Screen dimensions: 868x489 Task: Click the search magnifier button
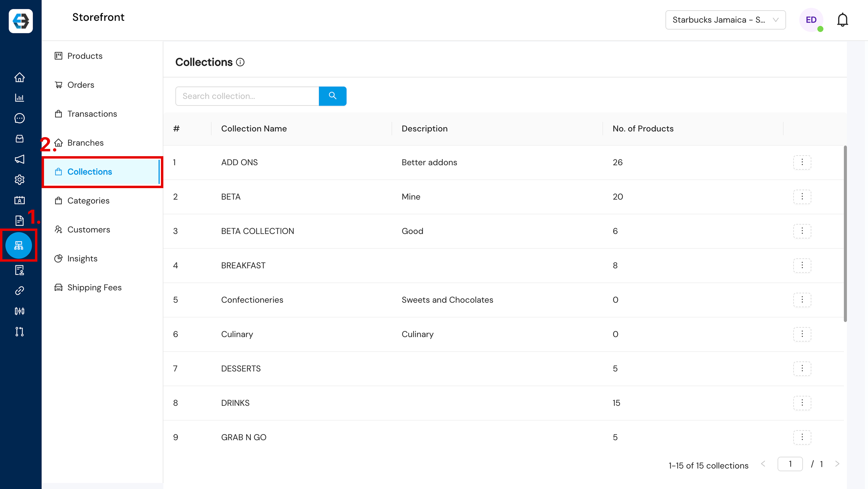click(x=332, y=96)
